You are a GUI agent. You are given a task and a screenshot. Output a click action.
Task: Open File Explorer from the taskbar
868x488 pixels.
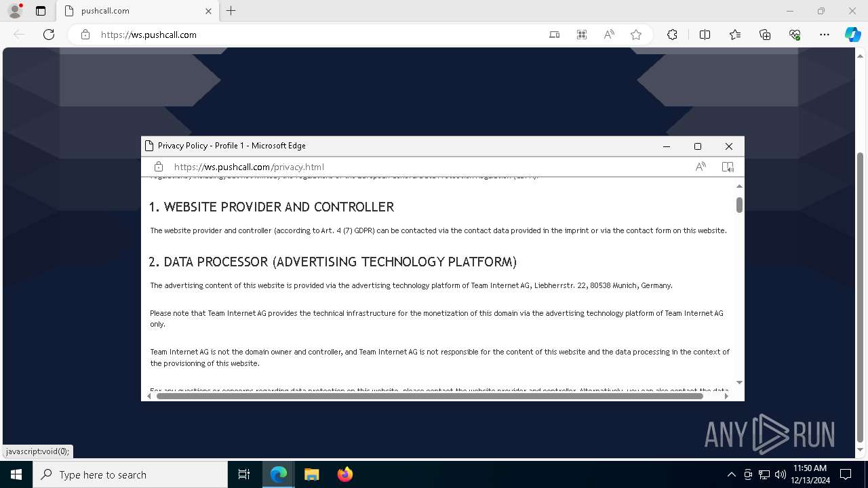pos(311,474)
